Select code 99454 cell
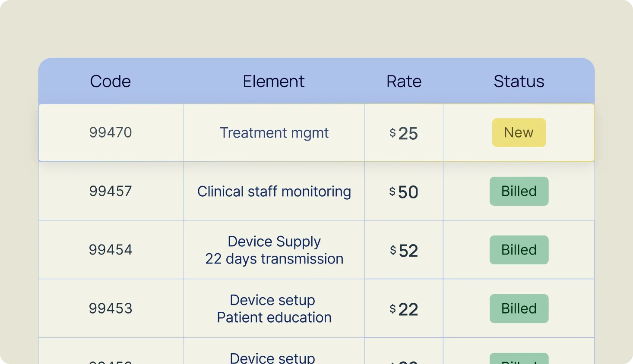 111,250
